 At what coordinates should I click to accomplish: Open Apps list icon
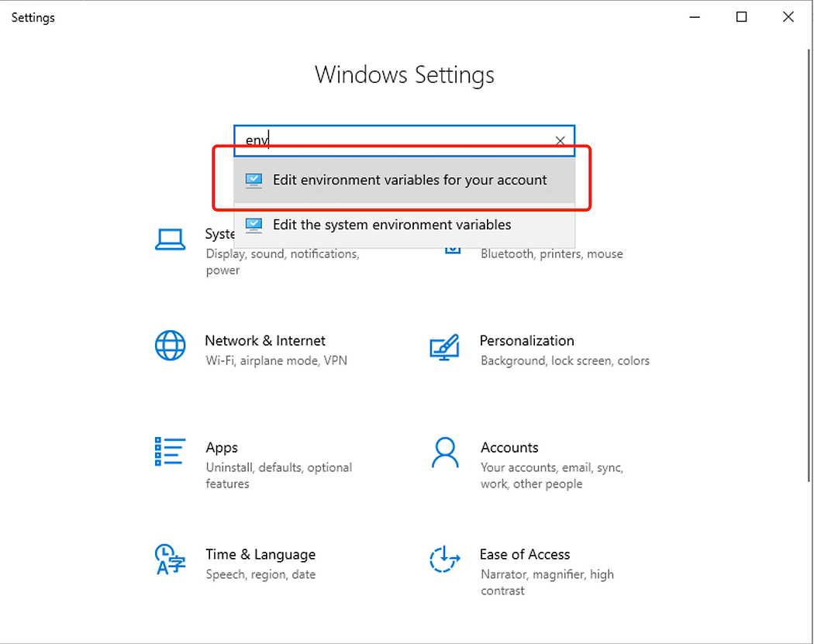coord(170,452)
